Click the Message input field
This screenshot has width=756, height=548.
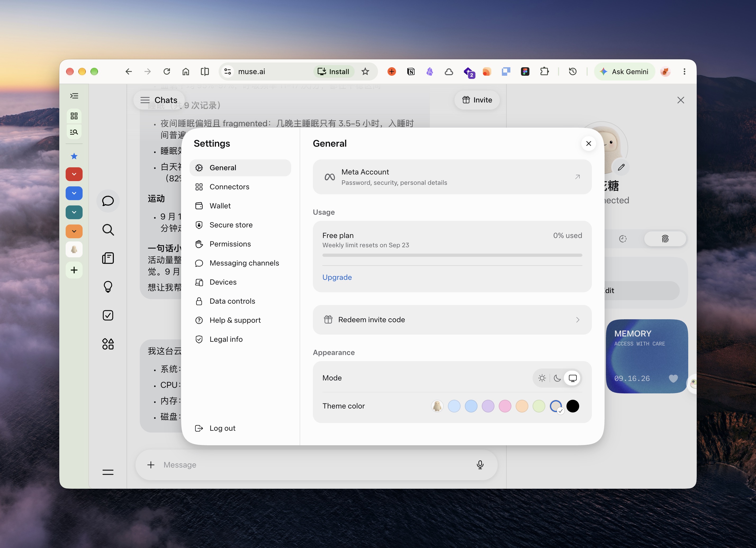coord(316,465)
